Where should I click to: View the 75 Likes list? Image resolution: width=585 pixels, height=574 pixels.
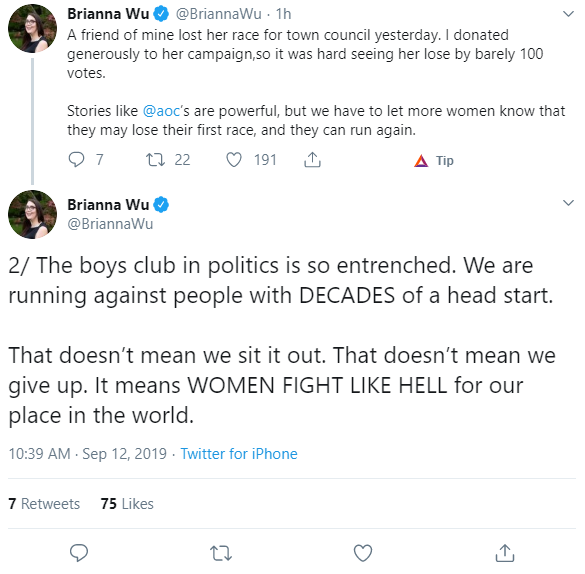click(127, 504)
